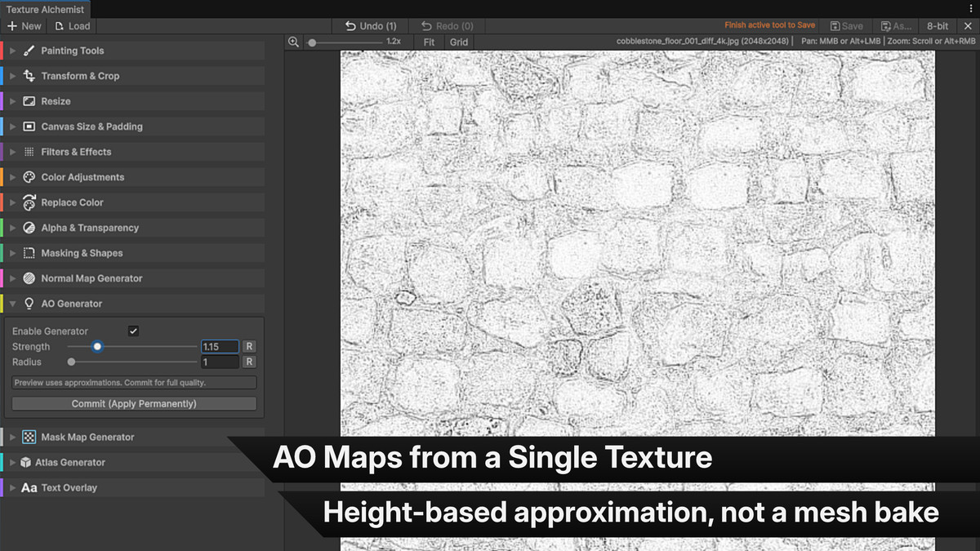This screenshot has height=551, width=980.
Task: Click the Masking & Shapes icon
Action: point(29,253)
